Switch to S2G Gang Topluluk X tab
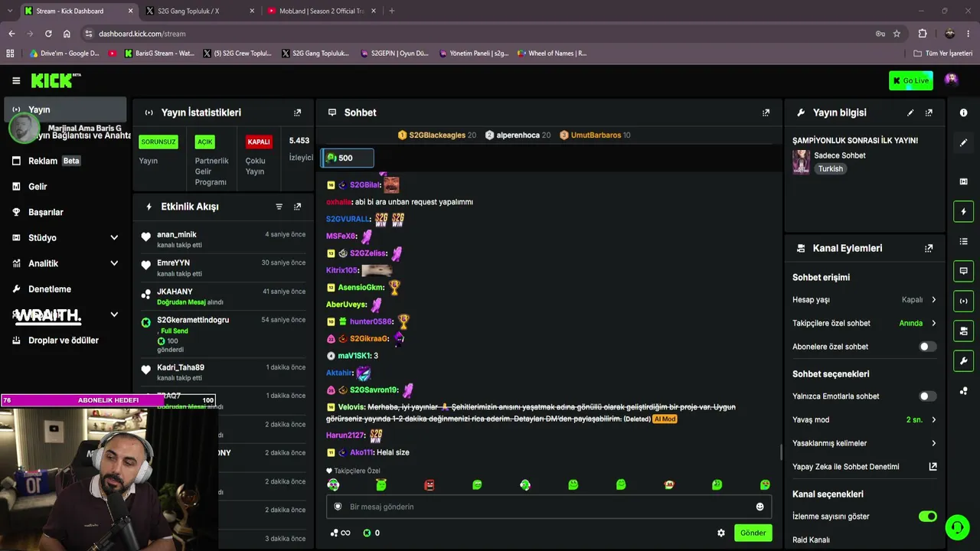Screen dimensions: 980x551 click(199, 11)
